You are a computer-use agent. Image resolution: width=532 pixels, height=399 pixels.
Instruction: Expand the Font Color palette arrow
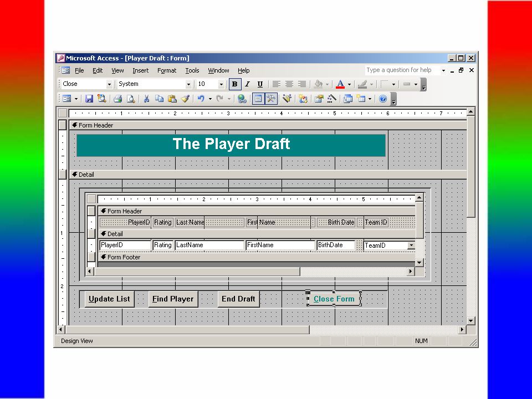pyautogui.click(x=349, y=84)
